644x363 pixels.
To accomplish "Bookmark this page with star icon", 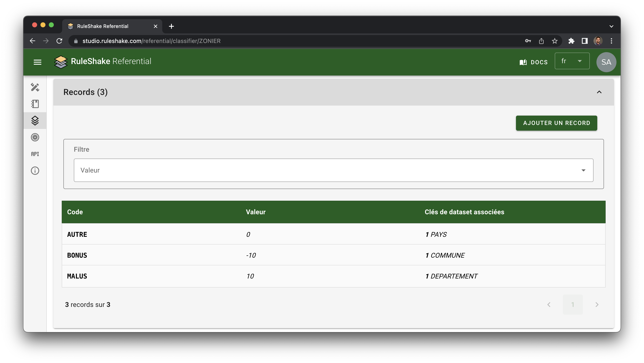I will pos(555,41).
